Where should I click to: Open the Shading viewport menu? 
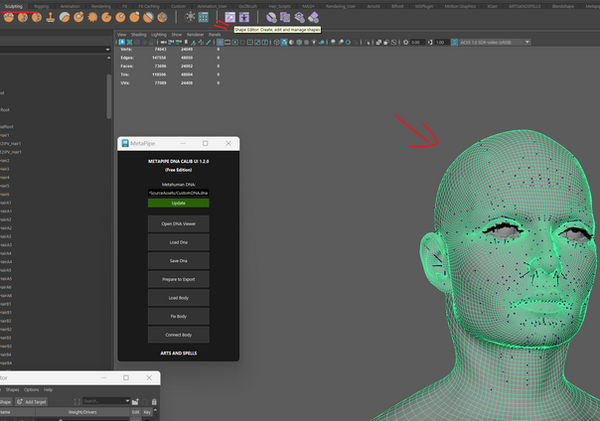(x=138, y=33)
